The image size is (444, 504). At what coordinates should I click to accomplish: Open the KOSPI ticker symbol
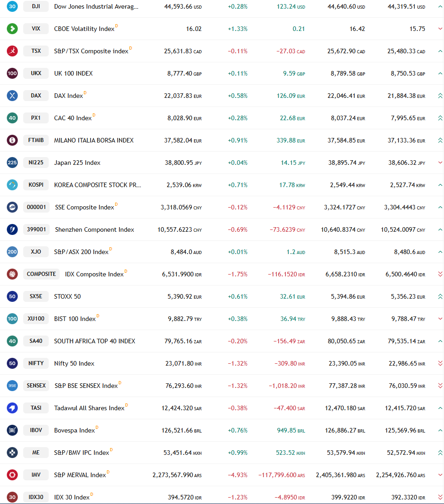(36, 185)
